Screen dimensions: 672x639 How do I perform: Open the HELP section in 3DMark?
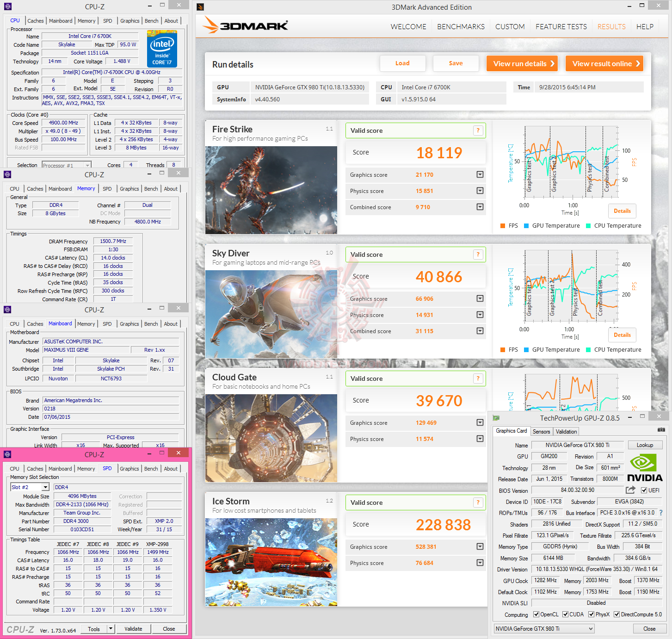(x=645, y=27)
